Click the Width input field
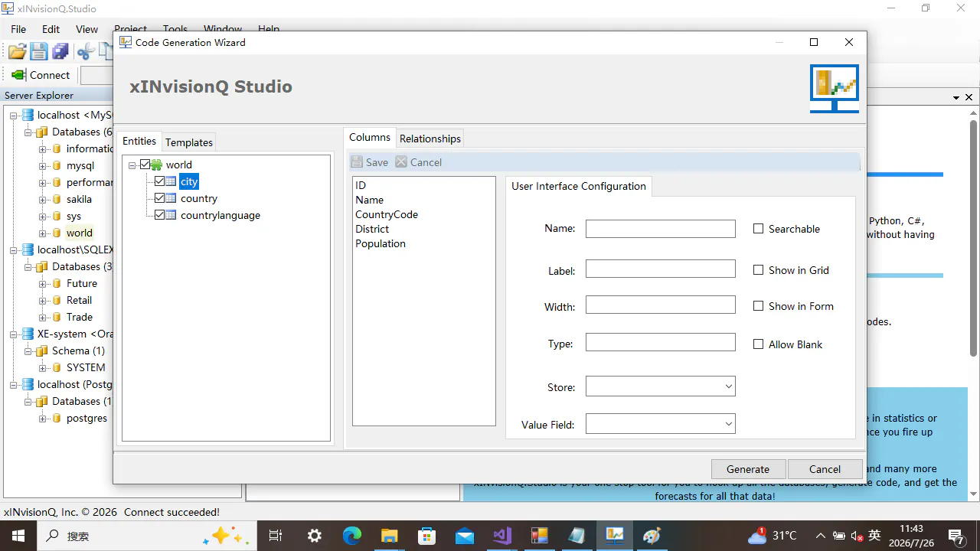980x551 pixels. coord(660,305)
